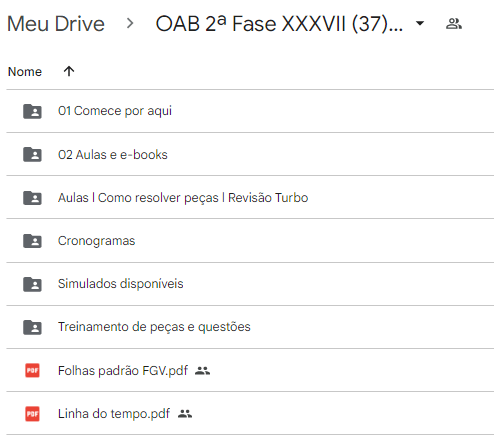Click the shared people icon in the folder header

[x=454, y=24]
